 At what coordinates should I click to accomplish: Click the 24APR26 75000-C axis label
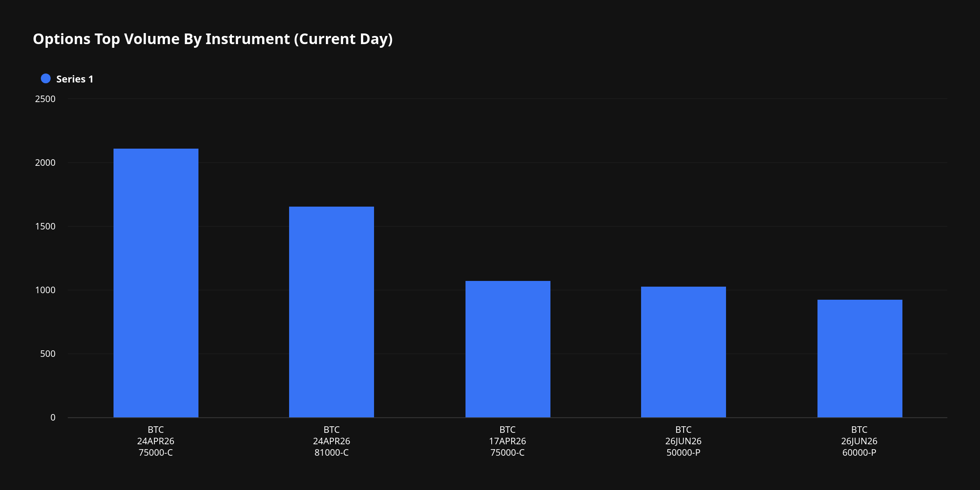(156, 441)
